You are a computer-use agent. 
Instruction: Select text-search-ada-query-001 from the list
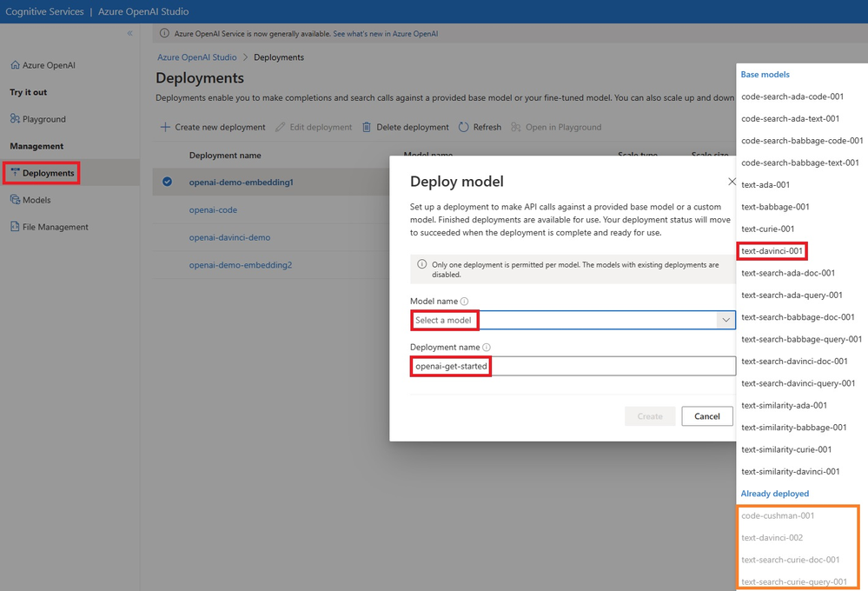click(792, 295)
